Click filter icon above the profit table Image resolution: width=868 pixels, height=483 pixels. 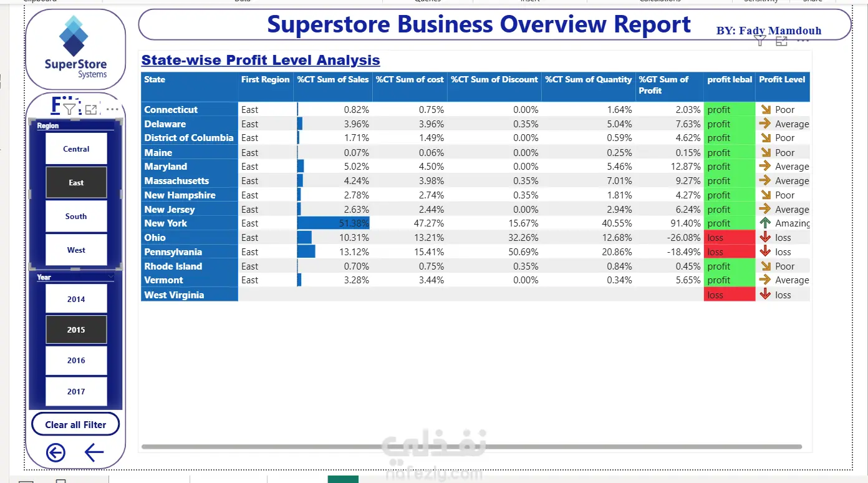click(759, 41)
